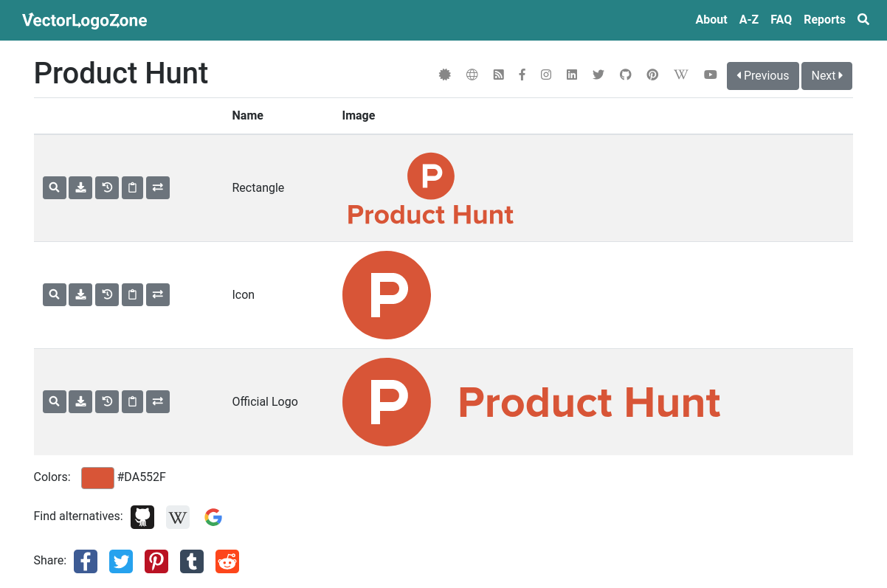Click the 'Product Hunt' page heading

point(121,74)
